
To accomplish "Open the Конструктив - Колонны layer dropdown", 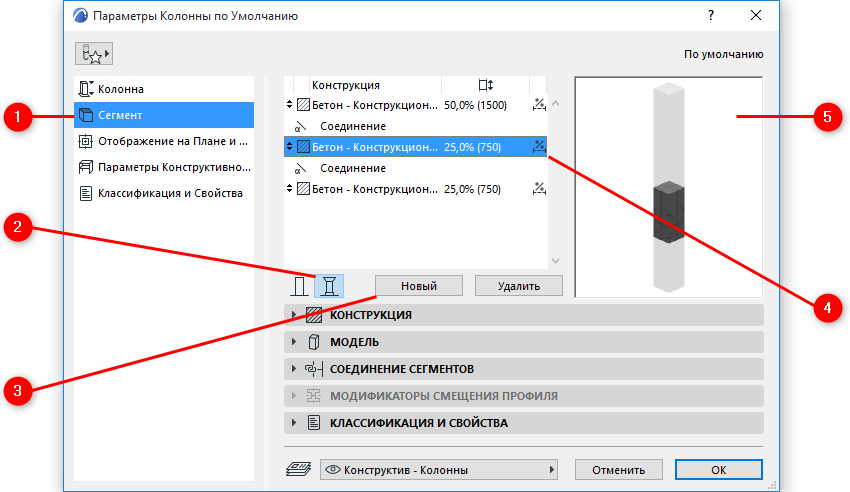I will [x=439, y=470].
